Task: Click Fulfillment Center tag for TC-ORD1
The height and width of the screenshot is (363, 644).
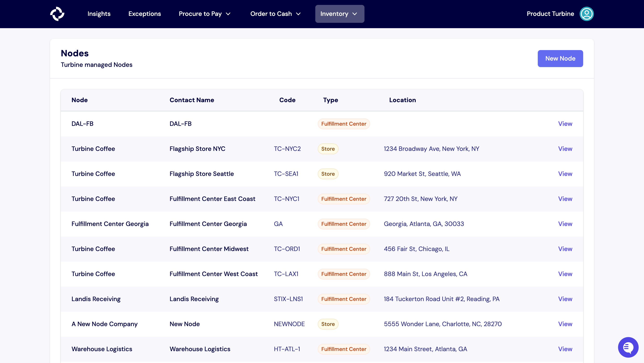Action: click(343, 249)
